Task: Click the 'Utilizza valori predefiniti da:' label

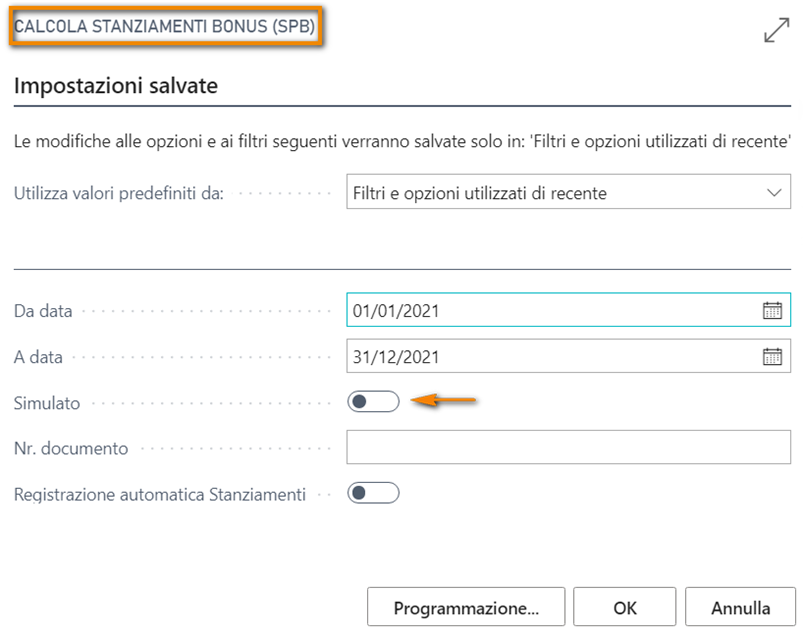Action: point(119,194)
